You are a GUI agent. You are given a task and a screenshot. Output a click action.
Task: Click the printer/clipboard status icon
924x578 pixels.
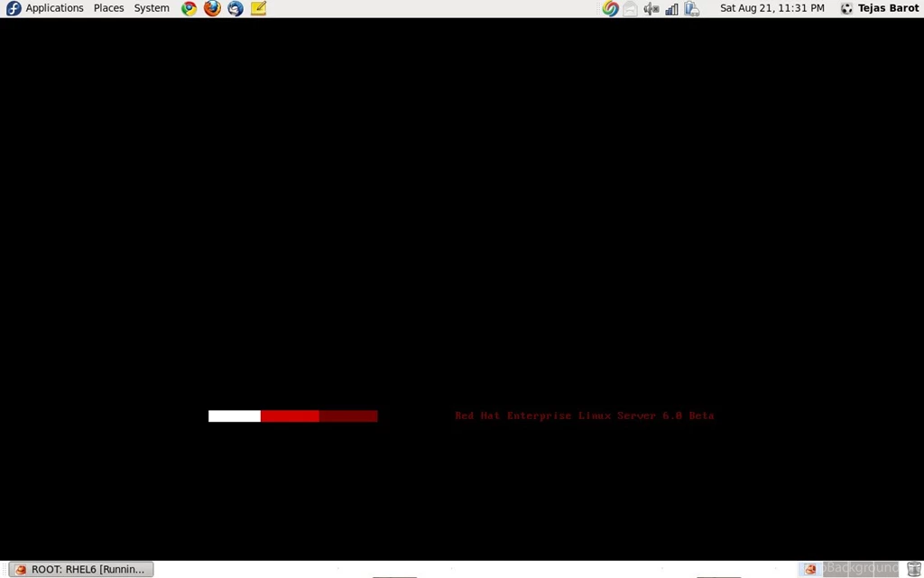tap(691, 8)
